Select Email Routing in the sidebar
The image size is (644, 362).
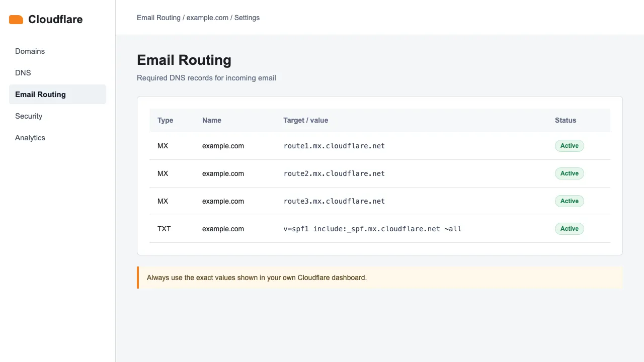(57, 95)
